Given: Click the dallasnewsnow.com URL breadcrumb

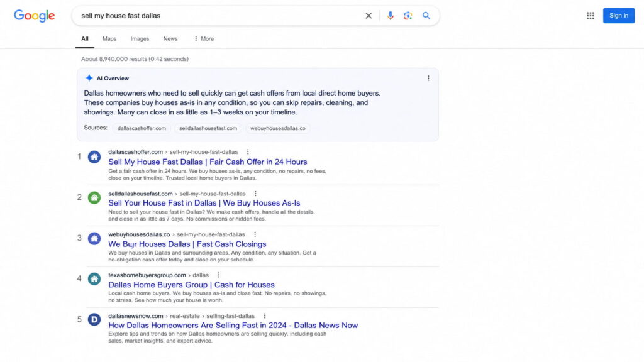Looking at the screenshot, I should click(x=181, y=316).
